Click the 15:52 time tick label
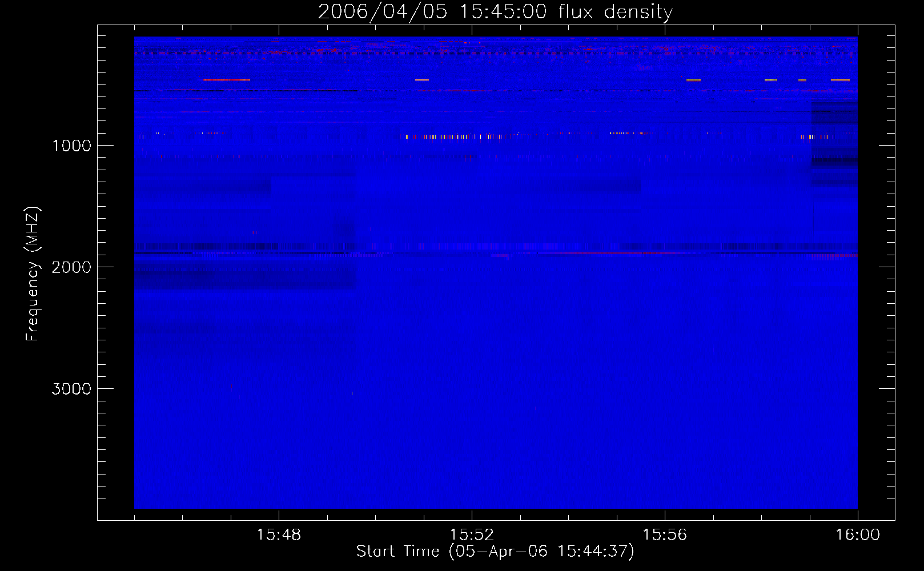 click(472, 535)
